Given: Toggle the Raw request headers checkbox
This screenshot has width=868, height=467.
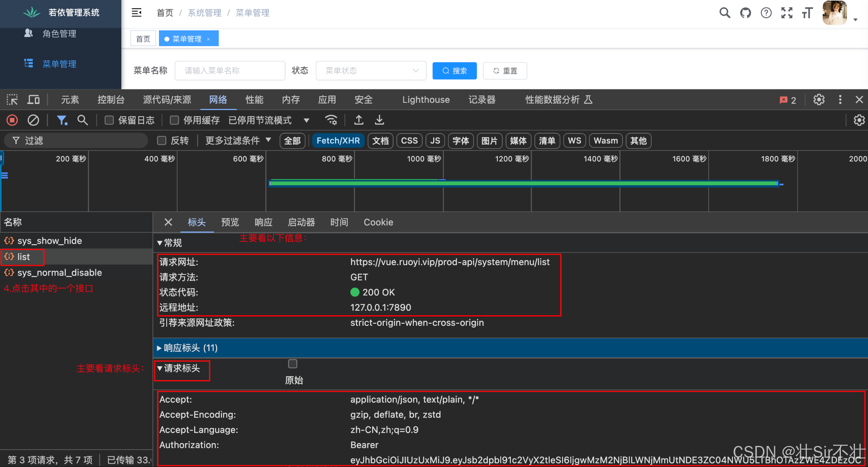Looking at the screenshot, I should pyautogui.click(x=292, y=364).
